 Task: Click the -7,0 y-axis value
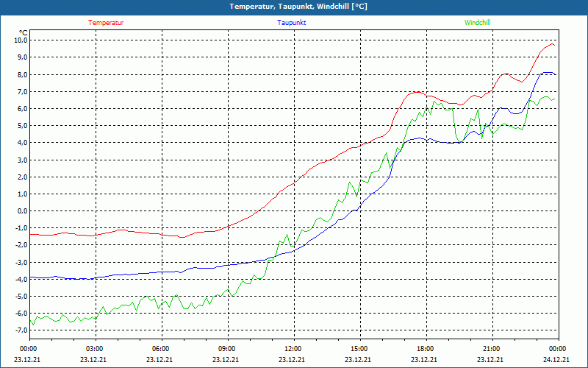(21, 330)
